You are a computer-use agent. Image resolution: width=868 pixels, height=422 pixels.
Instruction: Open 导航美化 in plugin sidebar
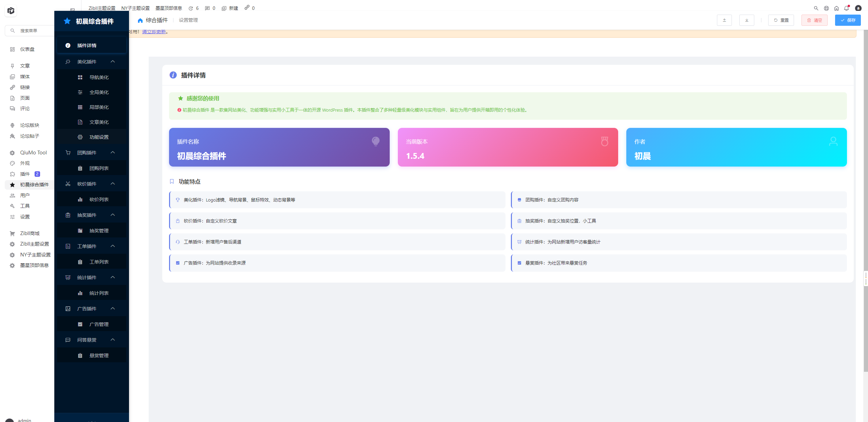click(99, 77)
